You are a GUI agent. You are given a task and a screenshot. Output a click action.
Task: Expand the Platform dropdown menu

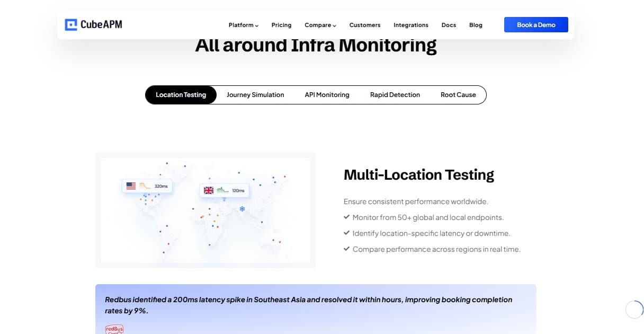pyautogui.click(x=243, y=24)
